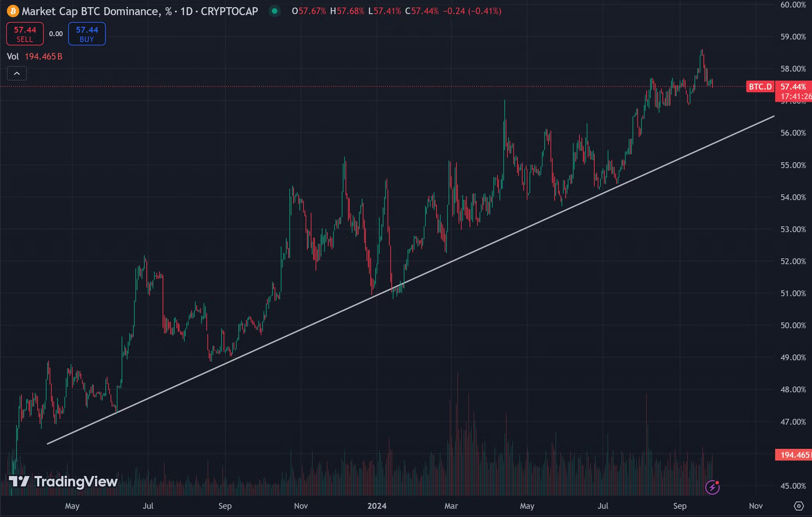Select Market Cap BTC Dominance symbol title
The width and height of the screenshot is (812, 517).
click(x=140, y=11)
